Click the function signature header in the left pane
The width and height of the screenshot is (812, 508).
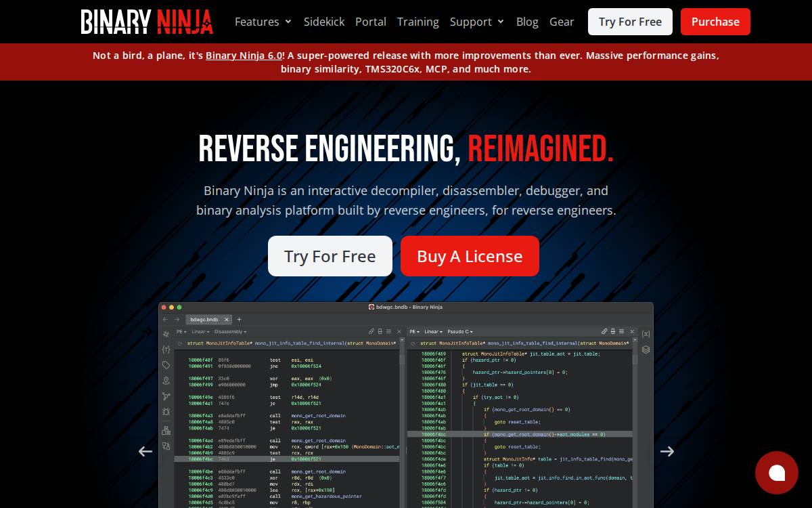pos(292,343)
